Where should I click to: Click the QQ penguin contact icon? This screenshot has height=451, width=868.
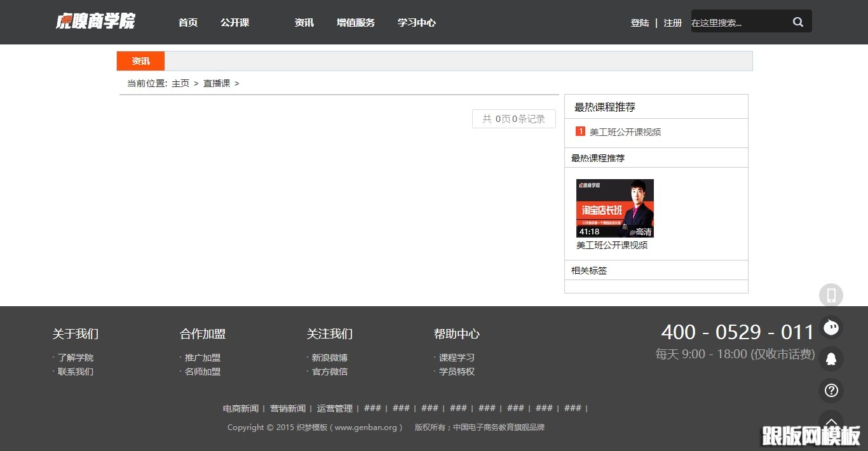tap(831, 359)
